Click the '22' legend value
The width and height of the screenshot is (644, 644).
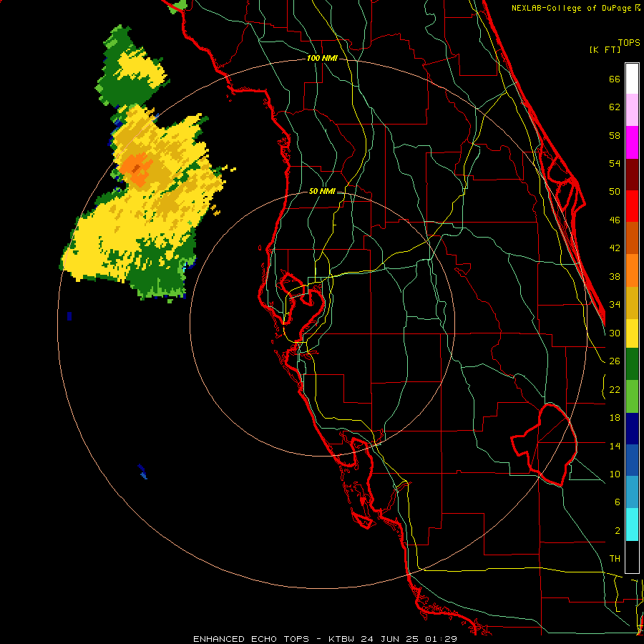point(615,389)
